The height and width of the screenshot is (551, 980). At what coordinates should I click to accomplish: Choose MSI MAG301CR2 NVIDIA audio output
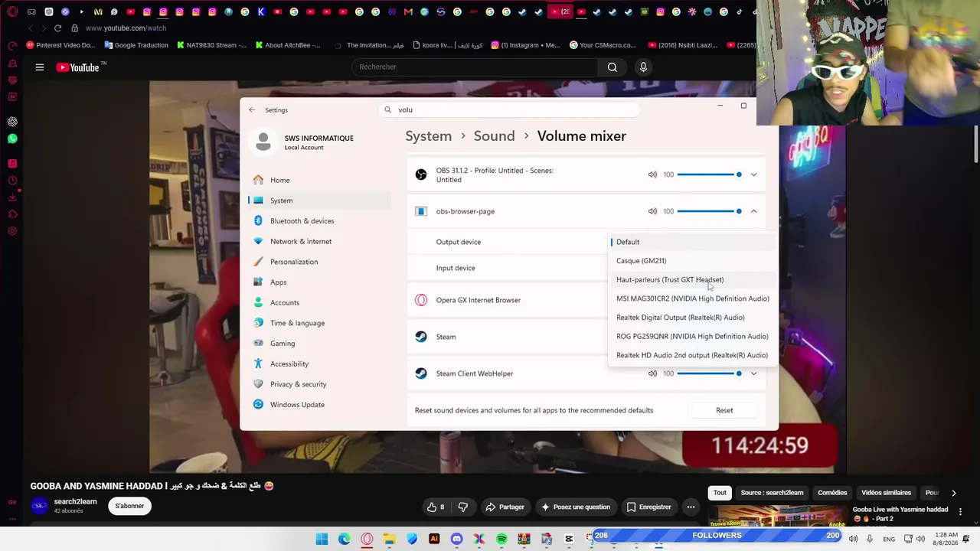click(692, 298)
